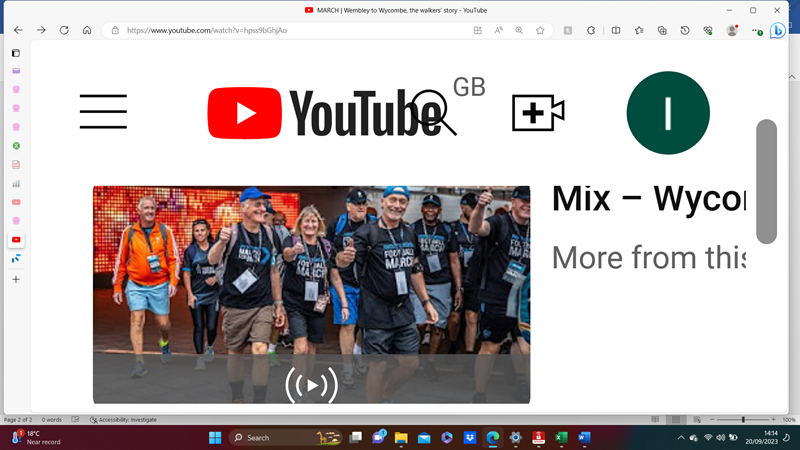This screenshot has height=450, width=800.
Task: Click Word zoom in plus button
Action: [773, 419]
